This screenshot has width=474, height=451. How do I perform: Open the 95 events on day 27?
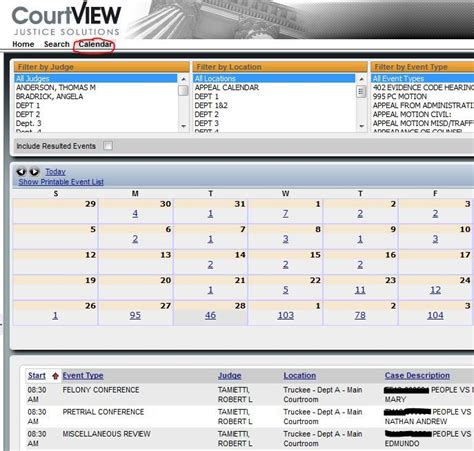[135, 315]
